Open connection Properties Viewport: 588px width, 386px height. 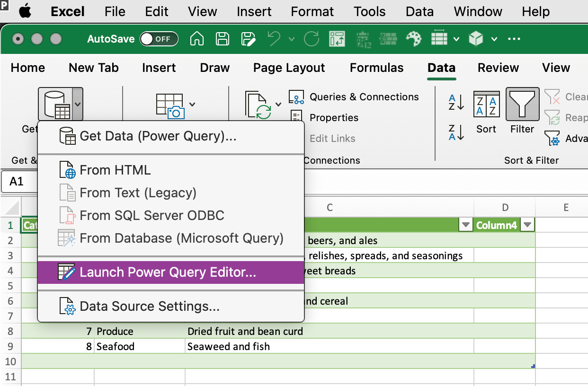pyautogui.click(x=324, y=118)
